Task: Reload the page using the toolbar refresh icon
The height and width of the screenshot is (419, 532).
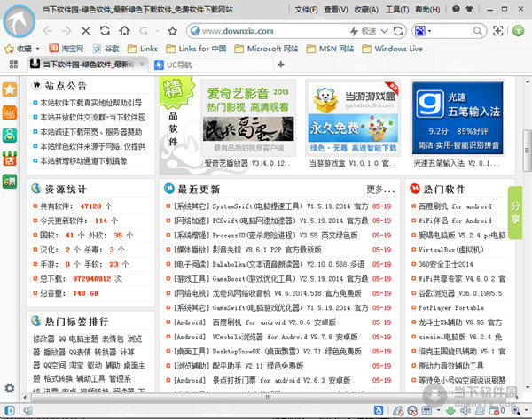Action: point(105,31)
